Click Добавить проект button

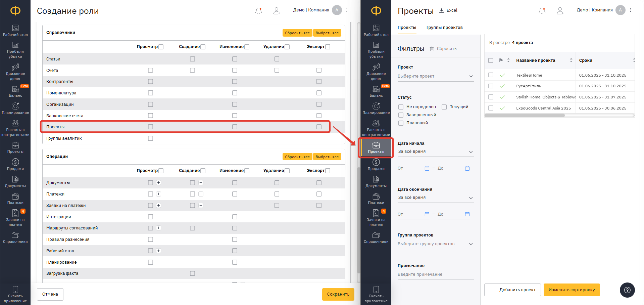(512, 290)
